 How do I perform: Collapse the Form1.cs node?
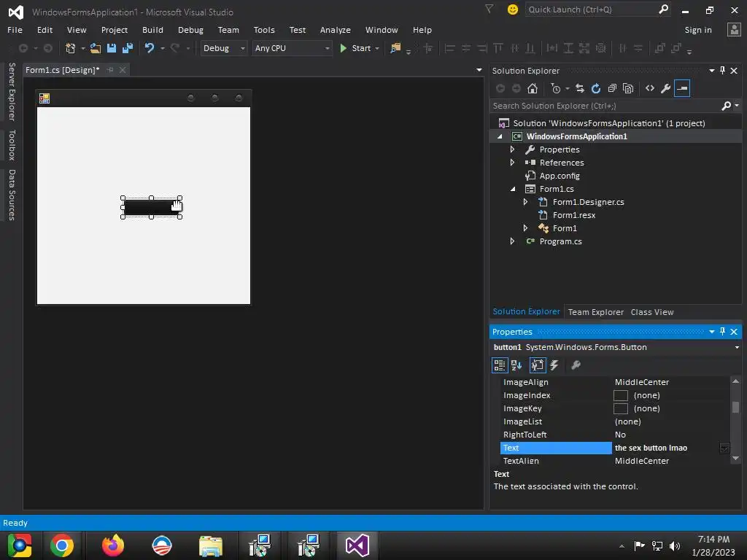tap(513, 189)
